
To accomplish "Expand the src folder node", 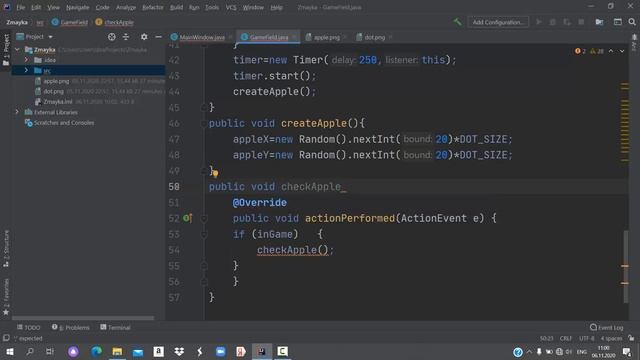I will click(27, 70).
